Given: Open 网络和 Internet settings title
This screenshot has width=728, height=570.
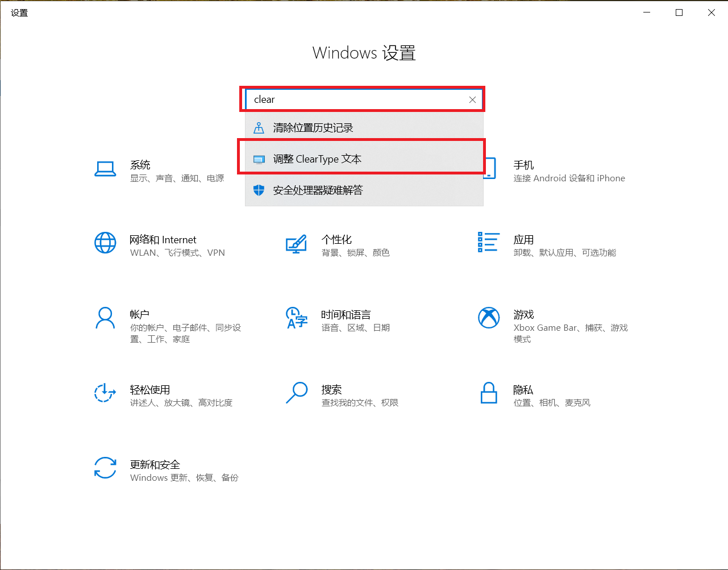Looking at the screenshot, I should (163, 240).
